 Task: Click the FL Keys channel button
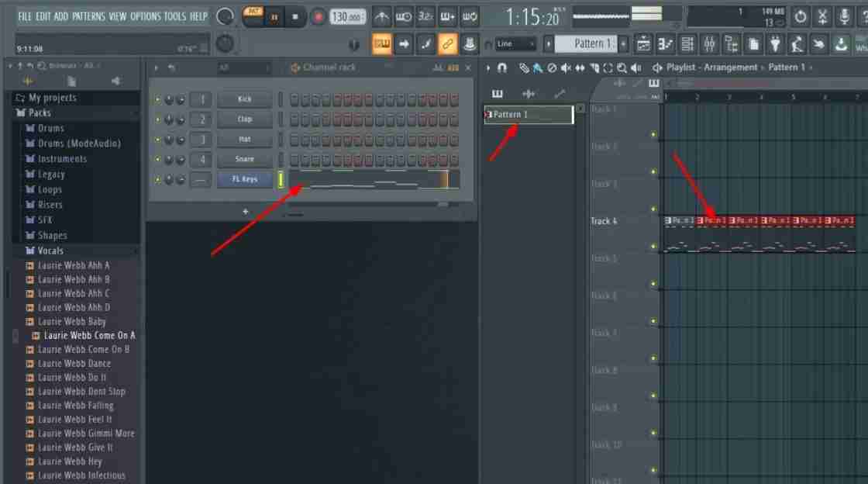click(245, 179)
